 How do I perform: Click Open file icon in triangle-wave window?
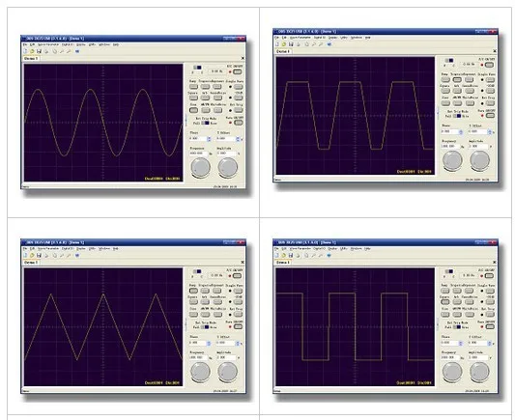coord(32,255)
